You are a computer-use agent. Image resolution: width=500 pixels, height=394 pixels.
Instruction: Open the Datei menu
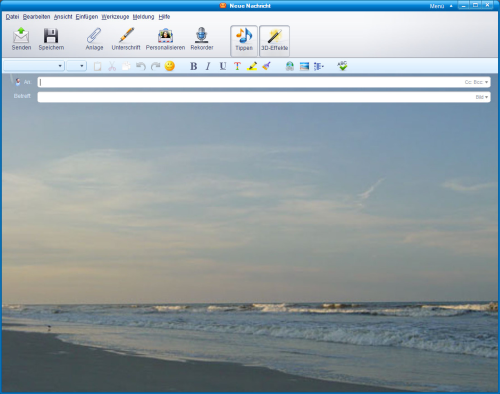12,17
